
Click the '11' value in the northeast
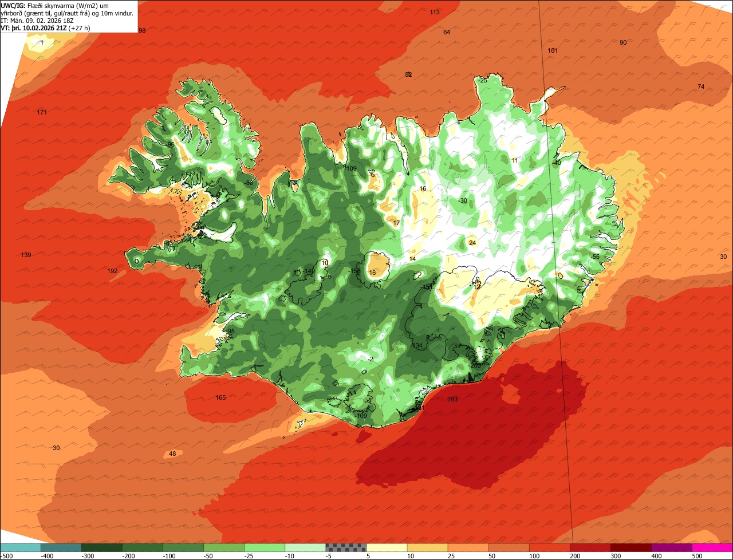coord(515,160)
